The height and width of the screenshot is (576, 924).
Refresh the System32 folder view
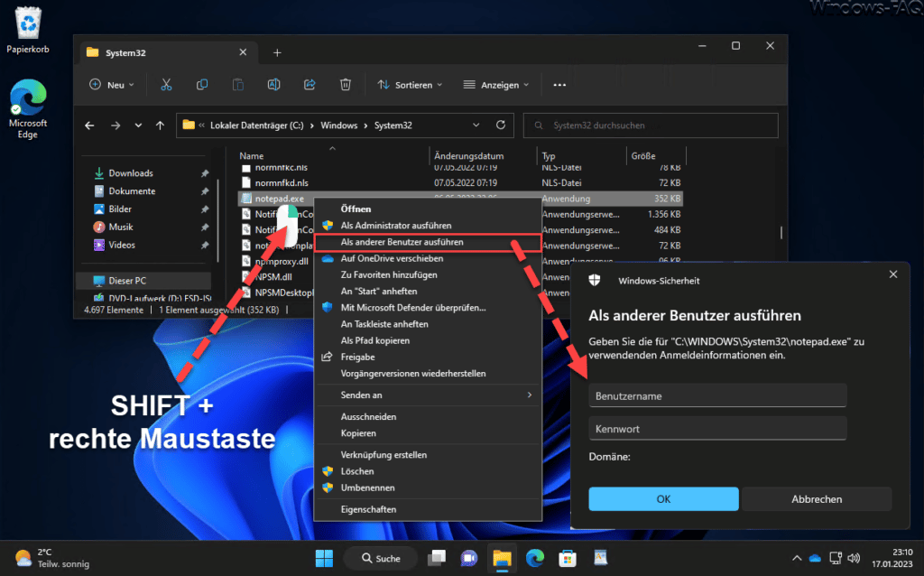(x=501, y=125)
